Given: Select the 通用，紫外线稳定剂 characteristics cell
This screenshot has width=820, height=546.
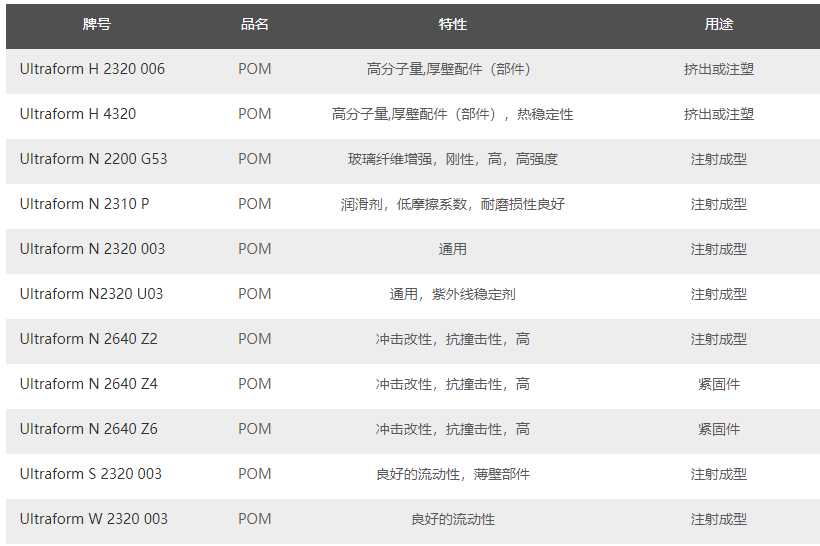Looking at the screenshot, I should [453, 294].
